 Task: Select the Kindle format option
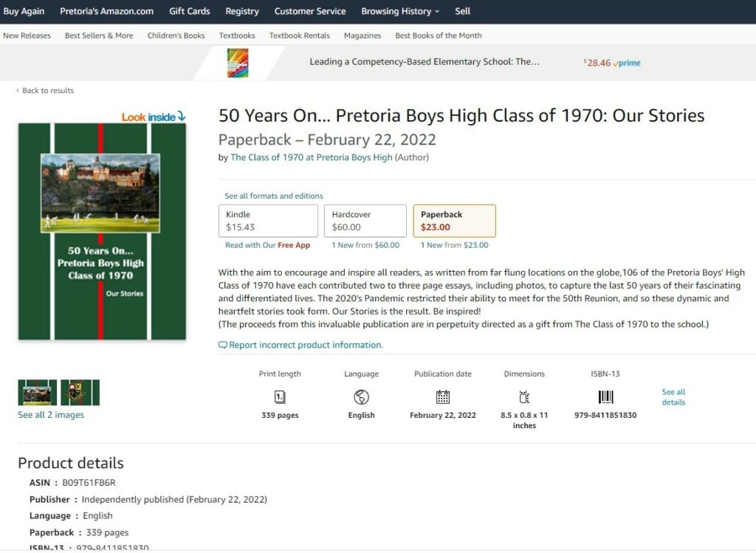[x=268, y=221]
